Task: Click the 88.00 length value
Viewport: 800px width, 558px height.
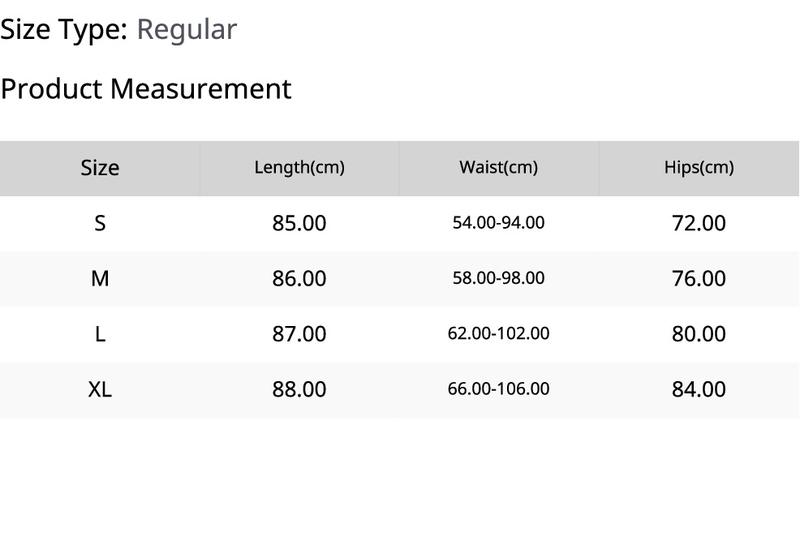Action: coord(299,390)
